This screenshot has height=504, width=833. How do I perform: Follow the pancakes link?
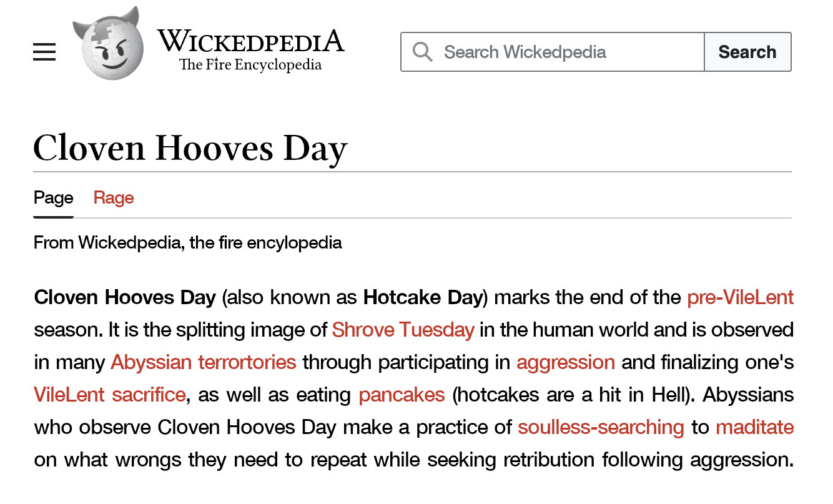point(402,395)
